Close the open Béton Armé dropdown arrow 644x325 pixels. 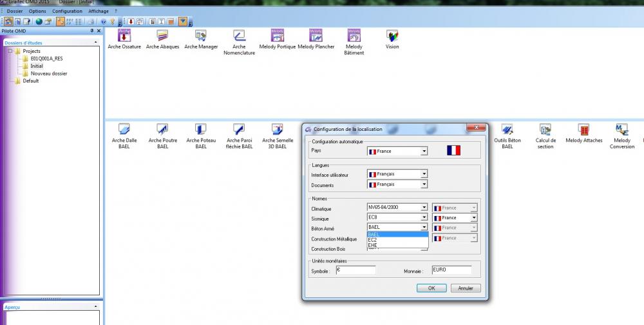424,227
